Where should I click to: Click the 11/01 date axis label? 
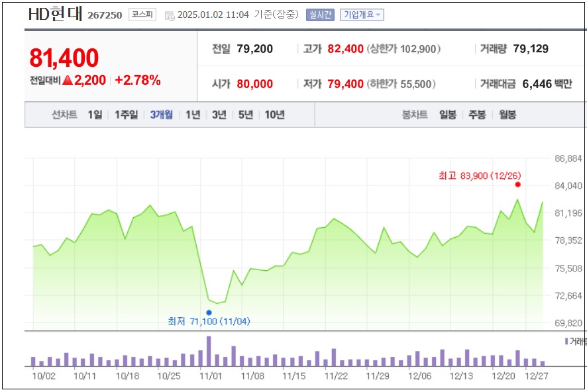point(211,376)
